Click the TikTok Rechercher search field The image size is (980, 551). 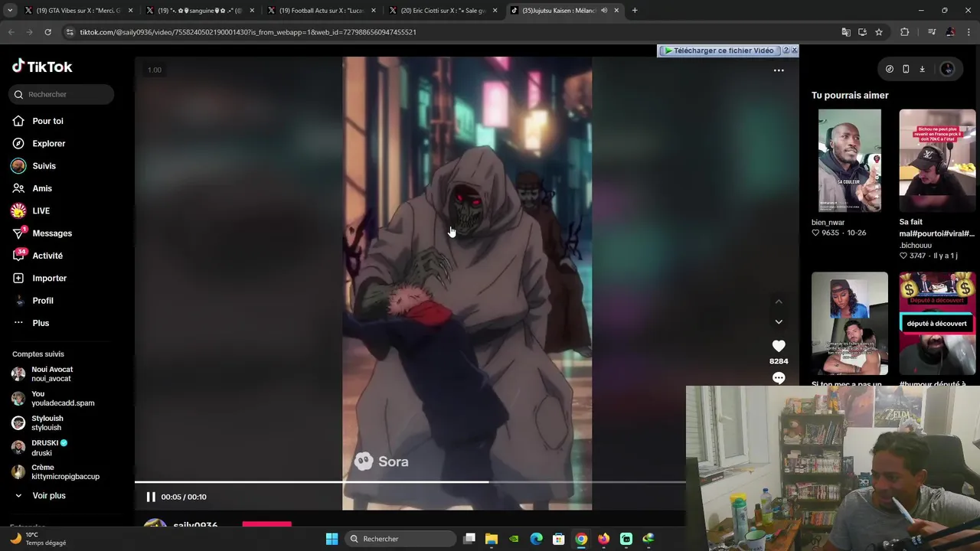point(61,94)
